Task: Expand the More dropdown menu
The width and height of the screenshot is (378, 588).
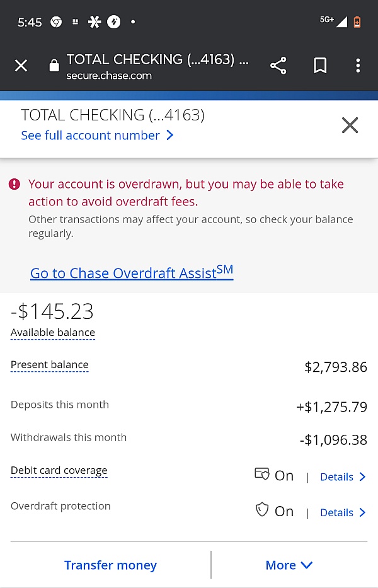Action: point(289,565)
